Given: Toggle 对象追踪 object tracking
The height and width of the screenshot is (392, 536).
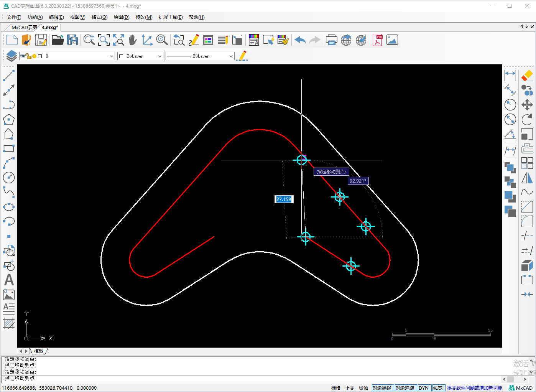Looking at the screenshot, I should click(405, 388).
